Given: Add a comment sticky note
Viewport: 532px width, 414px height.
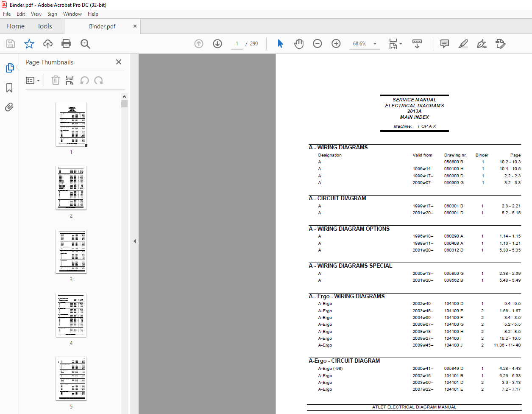Looking at the screenshot, I should click(445, 44).
